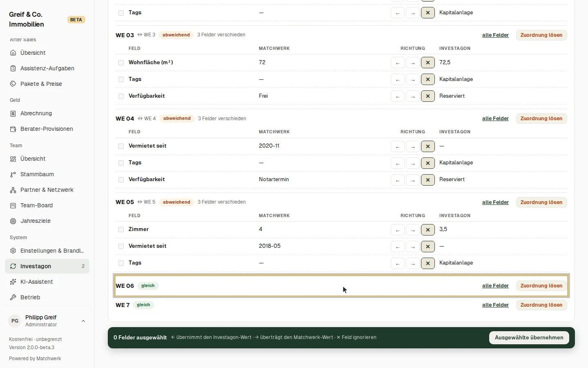
Task: Transfer Matchwerk value for WE 04 Verfügbarkeit
Action: 413,180
